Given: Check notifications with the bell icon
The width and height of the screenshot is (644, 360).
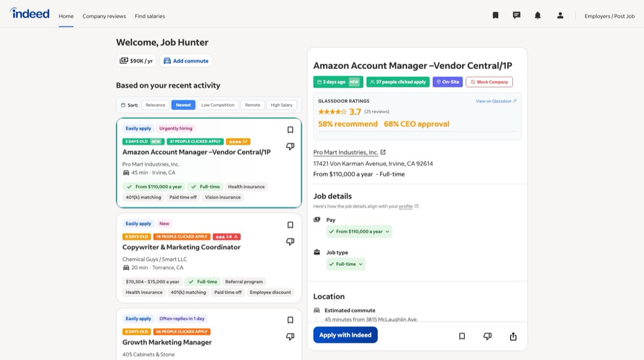Looking at the screenshot, I should [x=538, y=15].
